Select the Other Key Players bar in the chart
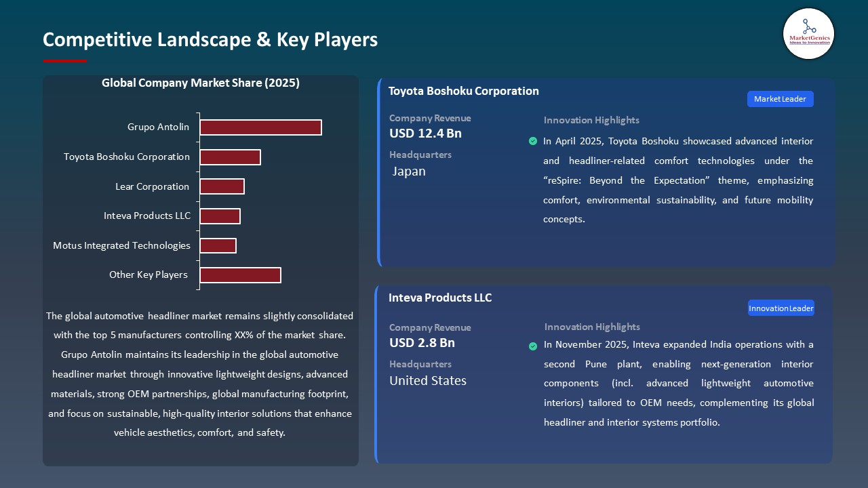Image resolution: width=868 pixels, height=488 pixels. tap(240, 275)
